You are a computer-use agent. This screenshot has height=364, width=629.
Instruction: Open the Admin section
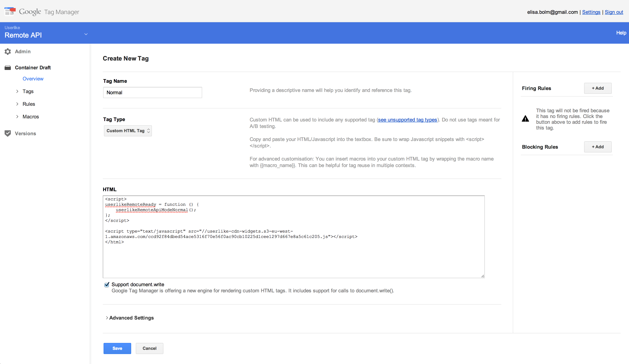pyautogui.click(x=23, y=52)
